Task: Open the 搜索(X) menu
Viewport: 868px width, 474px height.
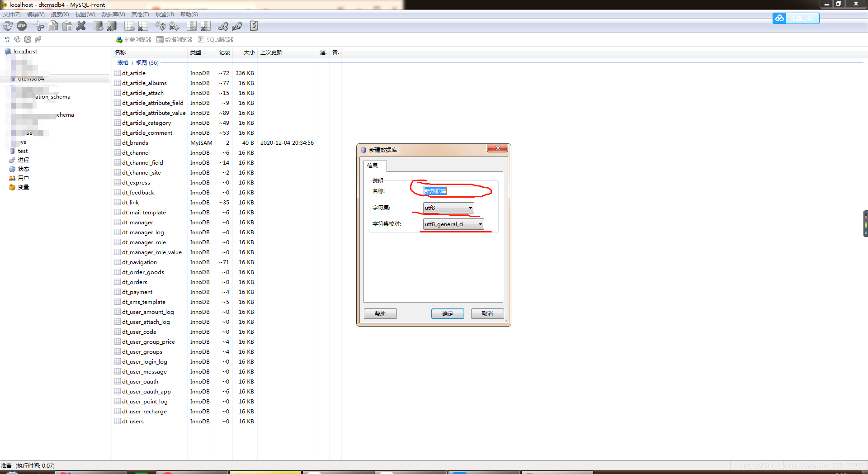Action: (x=60, y=14)
